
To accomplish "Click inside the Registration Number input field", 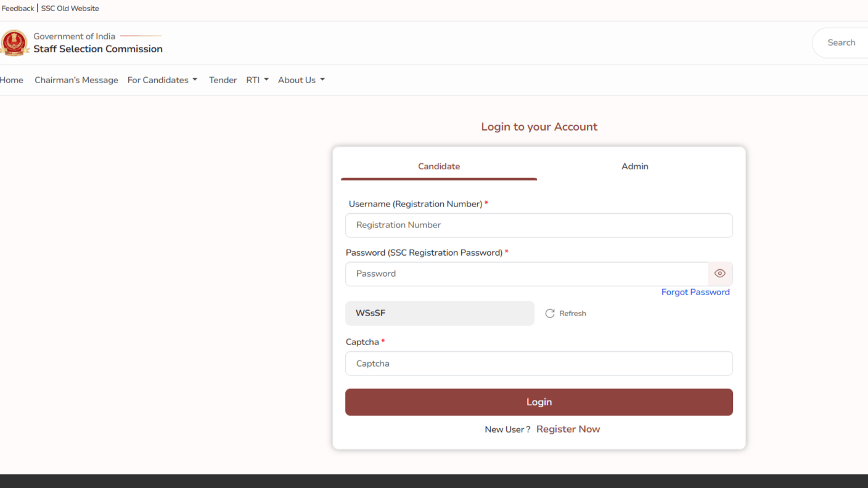I will click(x=539, y=225).
